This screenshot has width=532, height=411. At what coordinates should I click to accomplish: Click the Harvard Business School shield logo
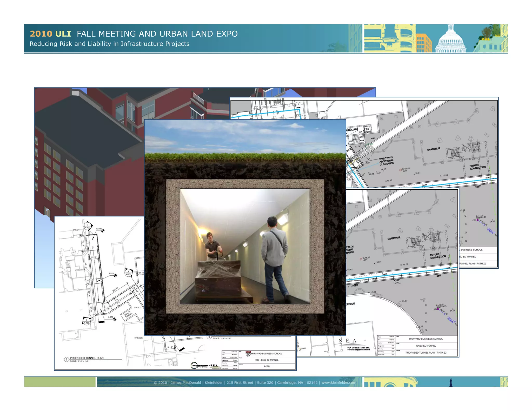248,354
